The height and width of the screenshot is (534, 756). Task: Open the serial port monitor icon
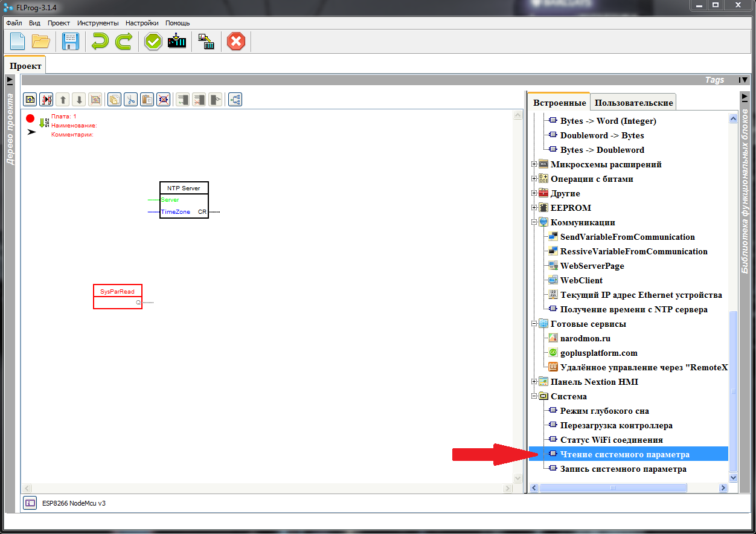pyautogui.click(x=207, y=42)
